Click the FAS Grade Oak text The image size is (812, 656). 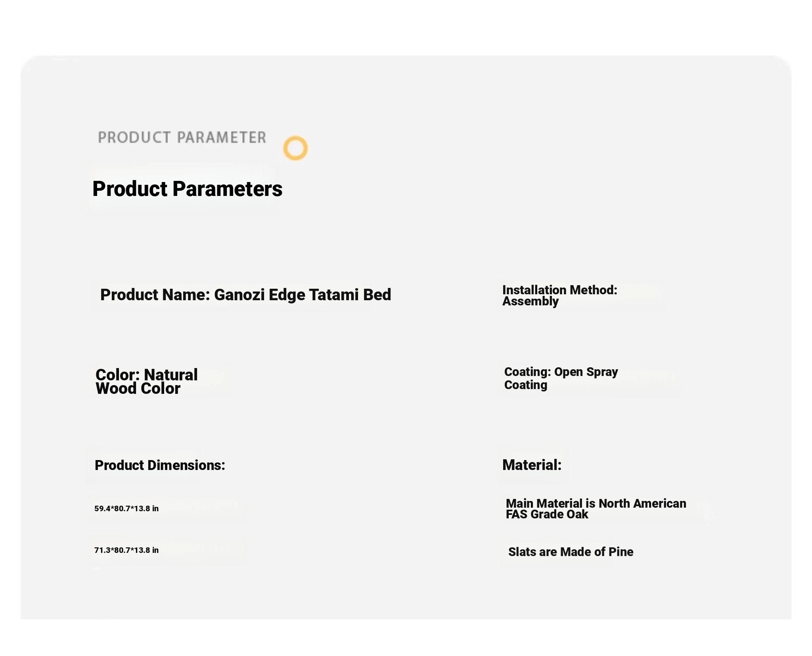[x=547, y=514]
